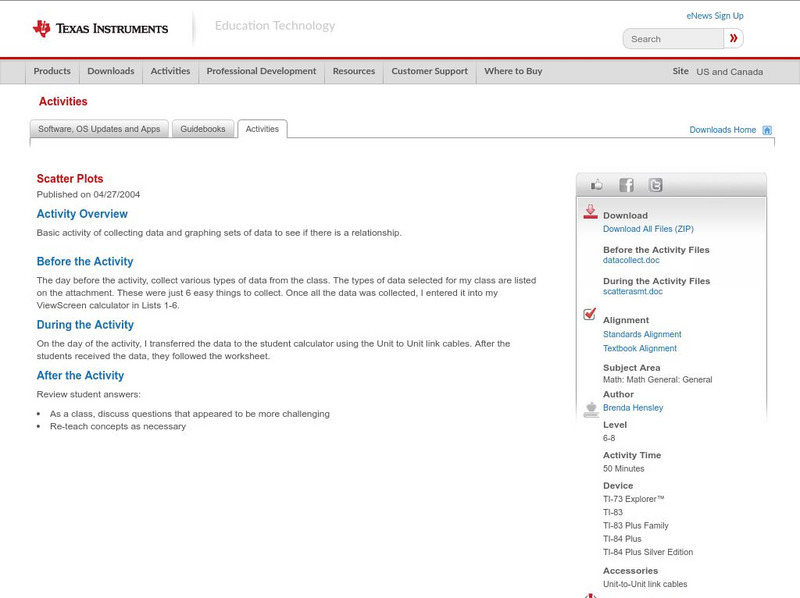Share the activity via Facebook icon
800x598 pixels.
point(626,185)
